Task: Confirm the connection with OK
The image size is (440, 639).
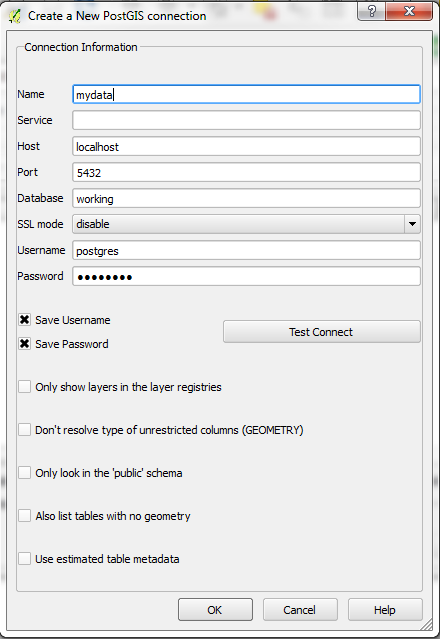Action: (215, 610)
